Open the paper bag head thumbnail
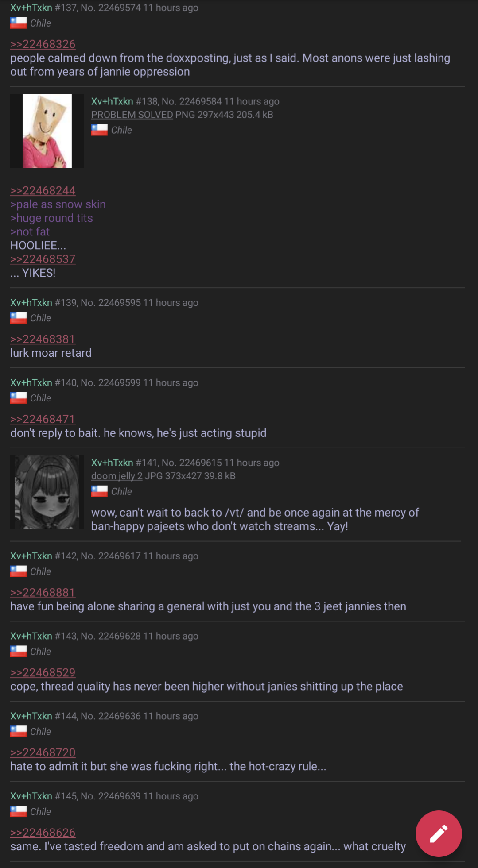 click(47, 131)
